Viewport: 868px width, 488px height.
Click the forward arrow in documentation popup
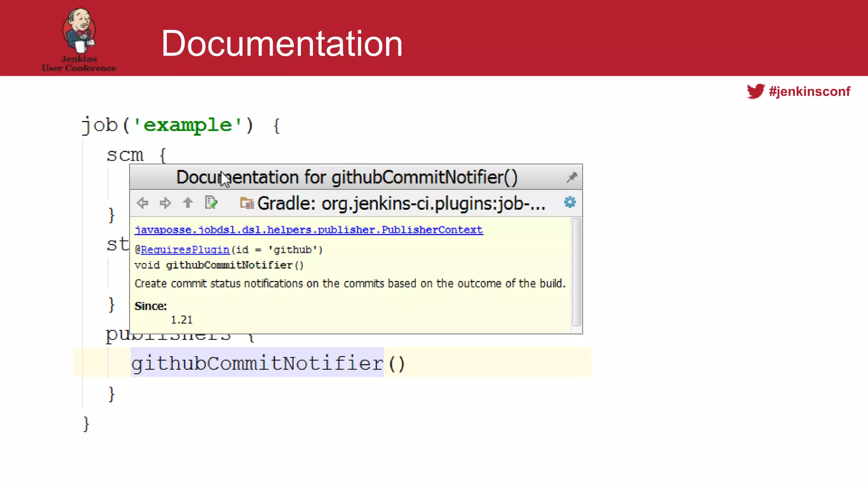coord(165,203)
